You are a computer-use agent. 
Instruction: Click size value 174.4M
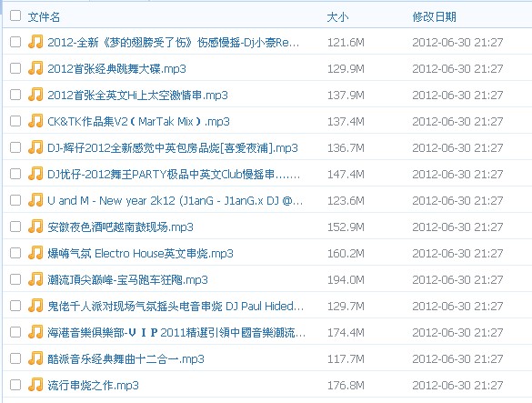(346, 333)
